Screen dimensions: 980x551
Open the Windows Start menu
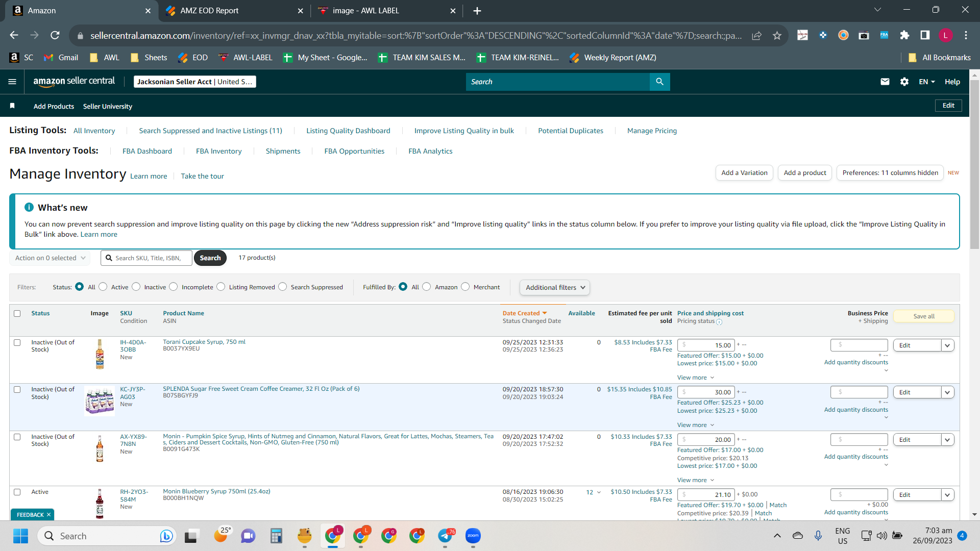click(x=21, y=536)
